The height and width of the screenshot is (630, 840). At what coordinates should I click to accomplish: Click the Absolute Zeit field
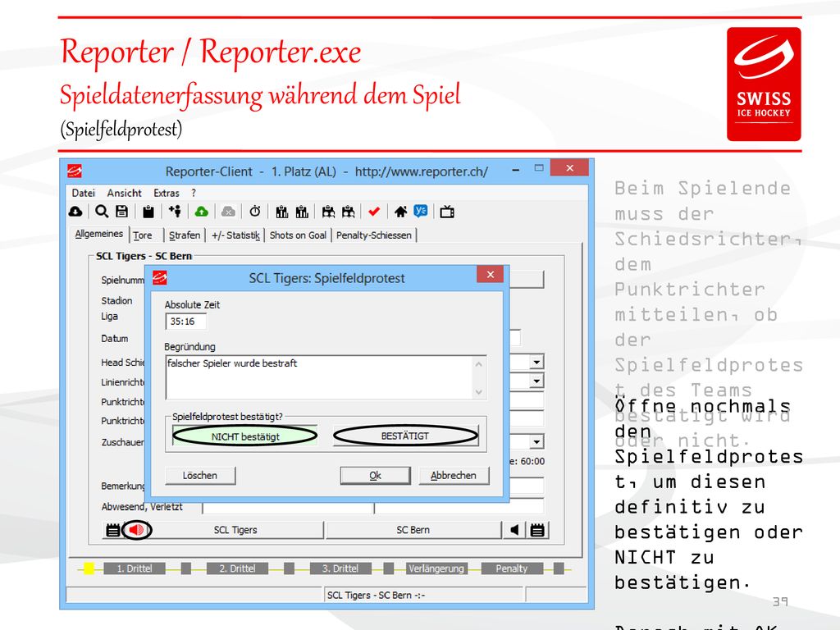tap(185, 322)
